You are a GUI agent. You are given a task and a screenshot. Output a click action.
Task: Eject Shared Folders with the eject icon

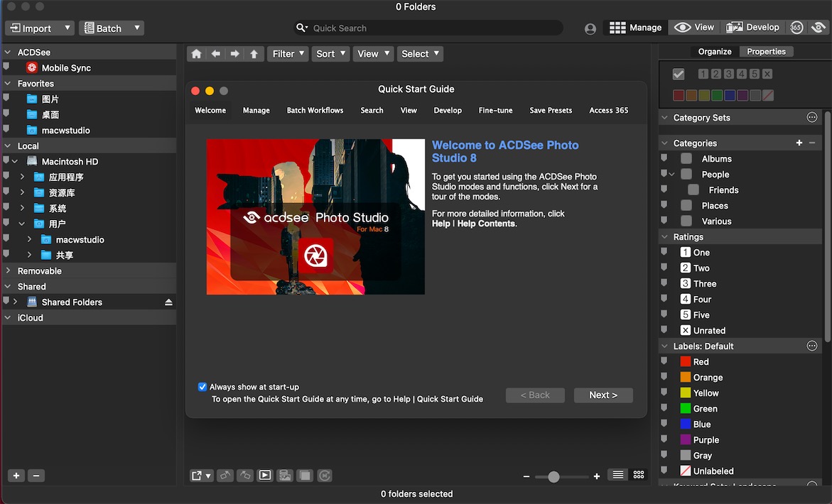(x=168, y=302)
